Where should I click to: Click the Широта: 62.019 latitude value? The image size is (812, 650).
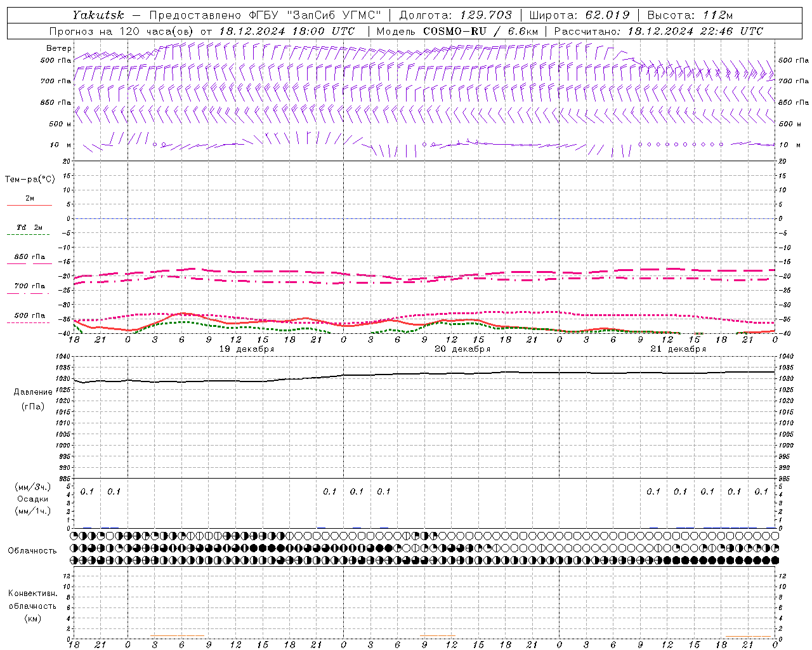(579, 15)
